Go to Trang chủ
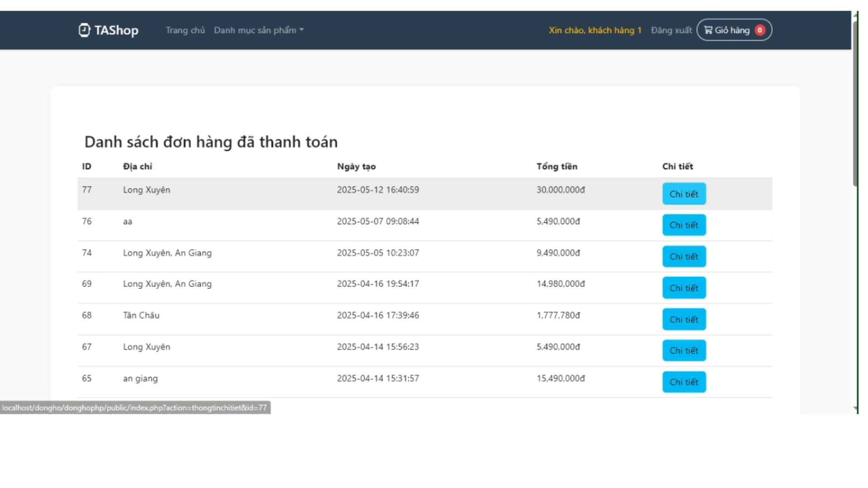Image resolution: width=868 pixels, height=488 pixels. click(x=185, y=30)
